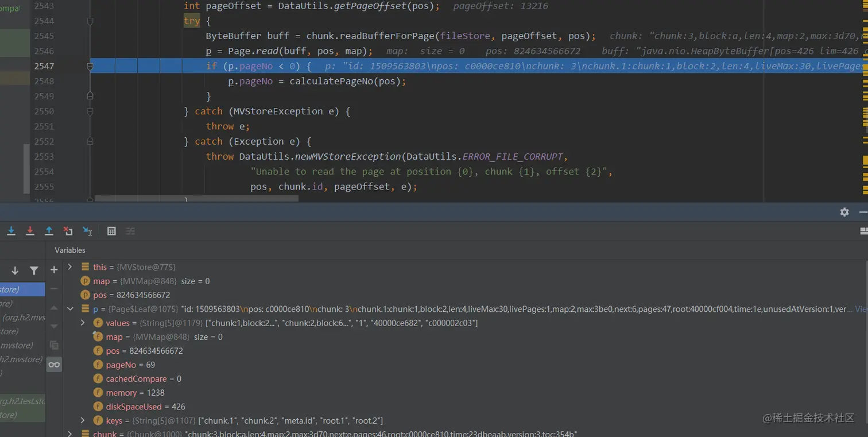Expand the 'chunk = {Chunk@1000}' variable
This screenshot has width=868, height=437.
tap(70, 434)
